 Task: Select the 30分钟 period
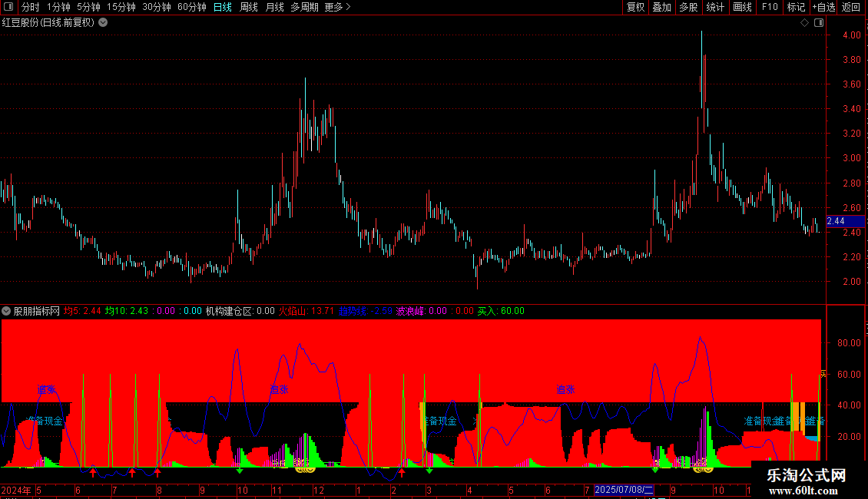(157, 7)
